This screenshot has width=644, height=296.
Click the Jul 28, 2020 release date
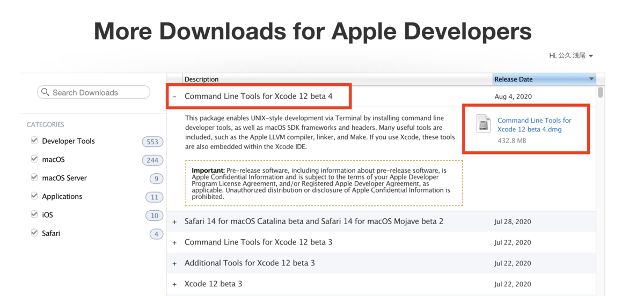tap(513, 221)
